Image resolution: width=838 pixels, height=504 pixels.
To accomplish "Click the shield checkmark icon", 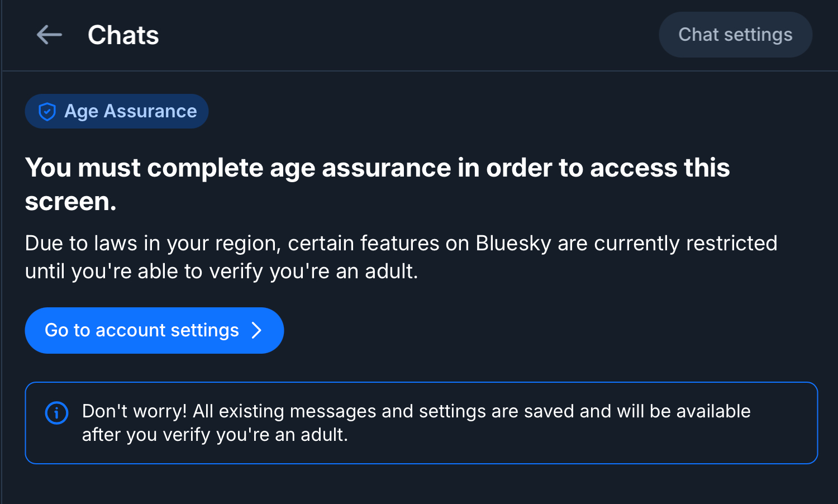I will click(x=47, y=112).
